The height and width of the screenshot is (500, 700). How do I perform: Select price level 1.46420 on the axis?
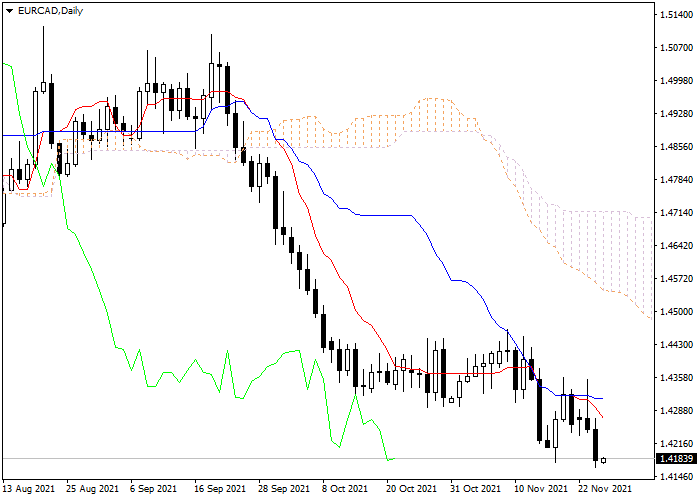point(676,246)
